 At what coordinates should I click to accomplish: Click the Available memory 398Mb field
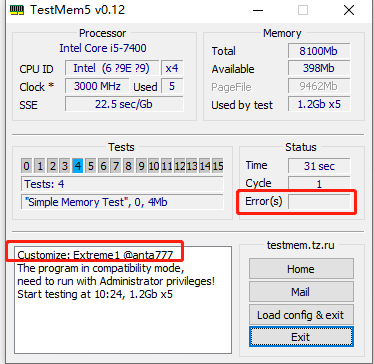319,68
